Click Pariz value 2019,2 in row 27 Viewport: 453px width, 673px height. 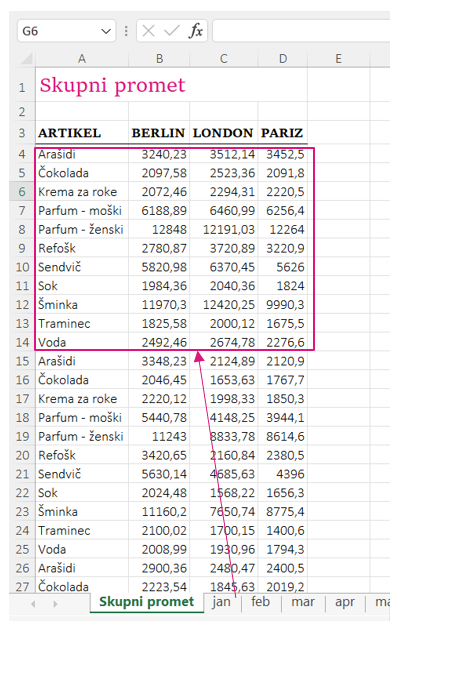pos(283,586)
